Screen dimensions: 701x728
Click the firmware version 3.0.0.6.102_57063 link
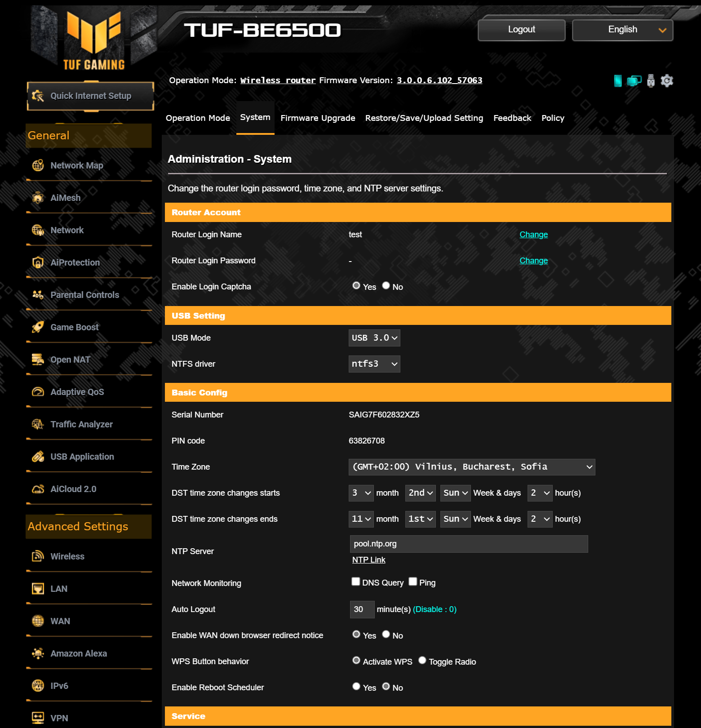pyautogui.click(x=439, y=80)
